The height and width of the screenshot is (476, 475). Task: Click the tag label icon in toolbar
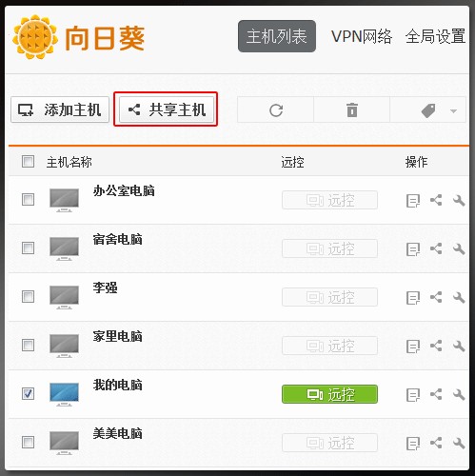click(428, 110)
